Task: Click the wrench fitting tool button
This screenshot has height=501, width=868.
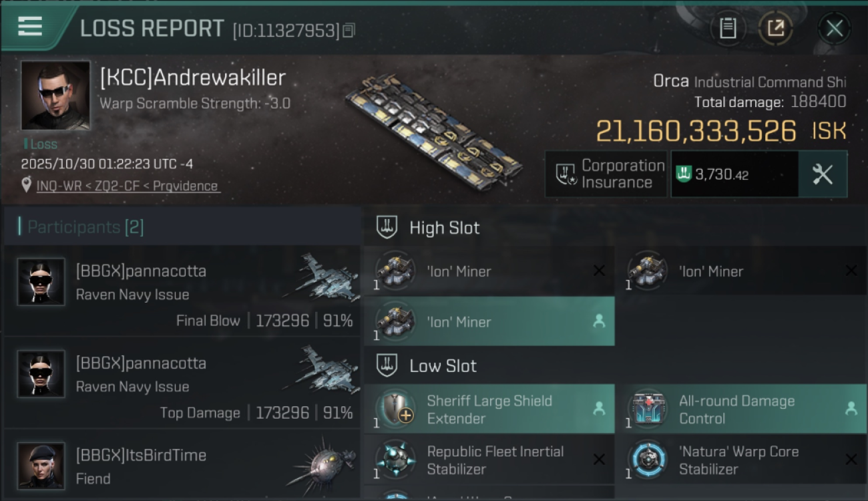Action: [823, 174]
